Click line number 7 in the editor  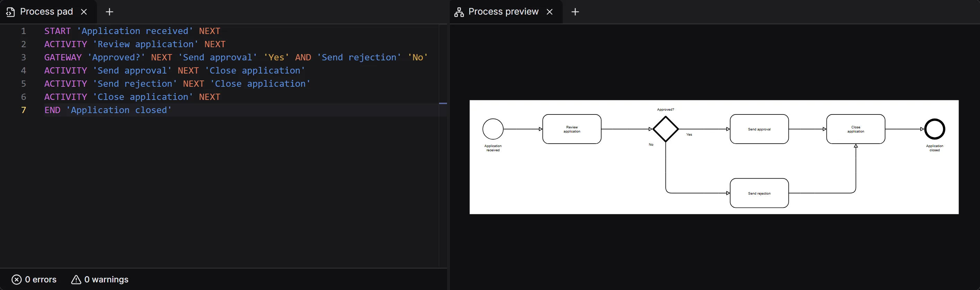pyautogui.click(x=24, y=110)
